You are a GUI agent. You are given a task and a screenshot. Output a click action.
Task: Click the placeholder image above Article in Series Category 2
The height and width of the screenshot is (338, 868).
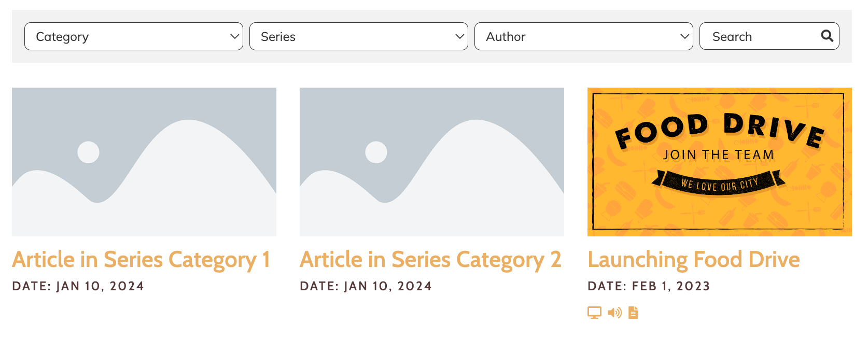click(x=431, y=162)
